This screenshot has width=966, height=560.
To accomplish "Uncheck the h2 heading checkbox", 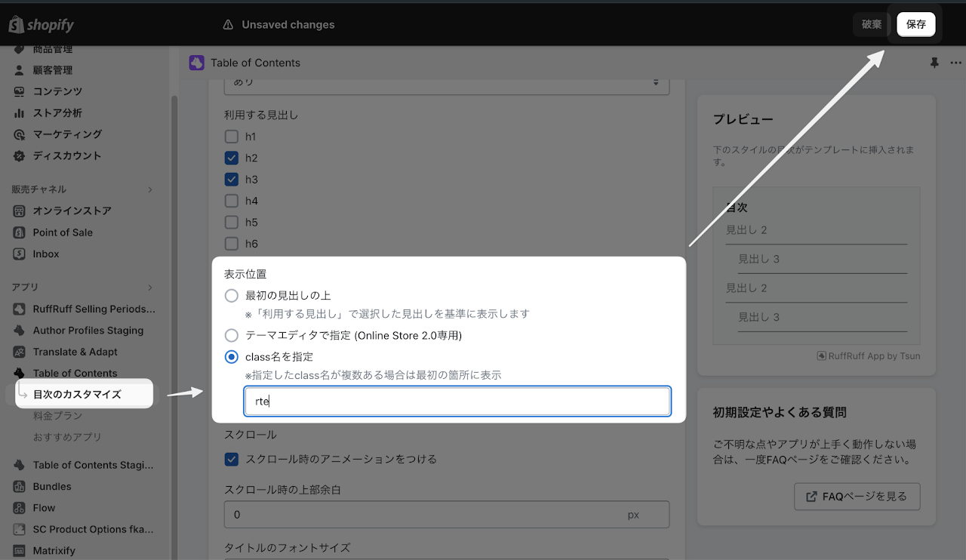I will pos(232,158).
